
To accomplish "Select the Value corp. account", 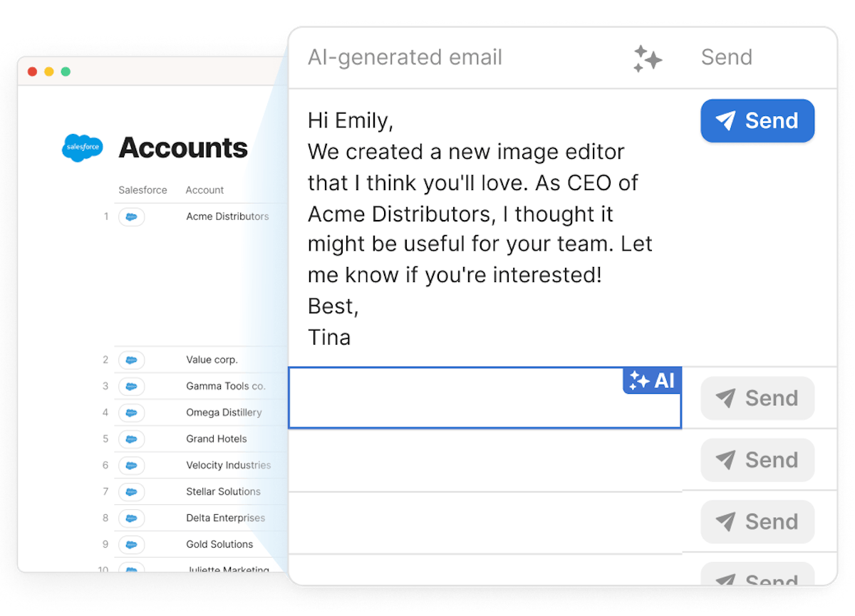I will point(212,360).
